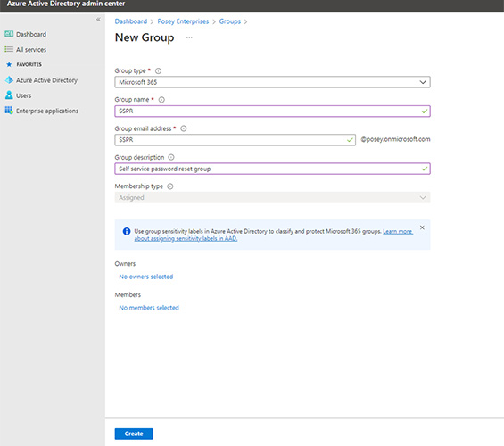Go to the Posey Enterprises breadcrumb
This screenshot has height=446, width=504.
click(183, 21)
